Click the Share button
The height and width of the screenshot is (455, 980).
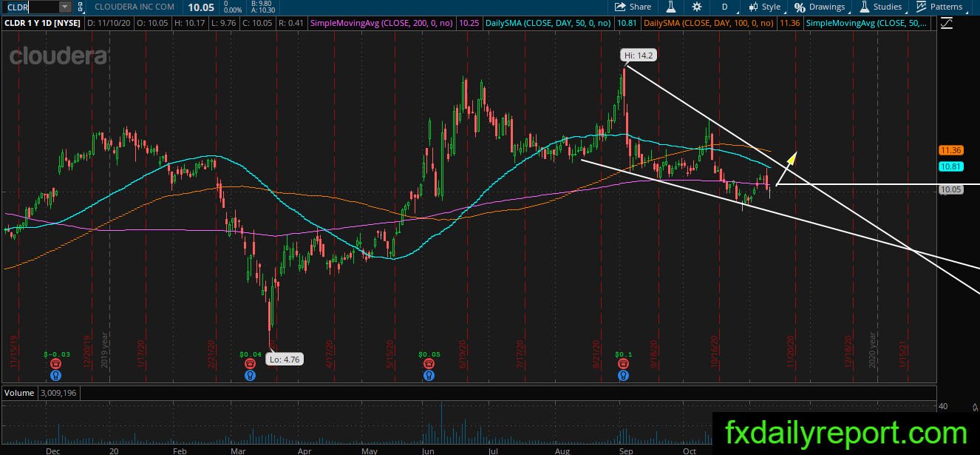tap(633, 7)
